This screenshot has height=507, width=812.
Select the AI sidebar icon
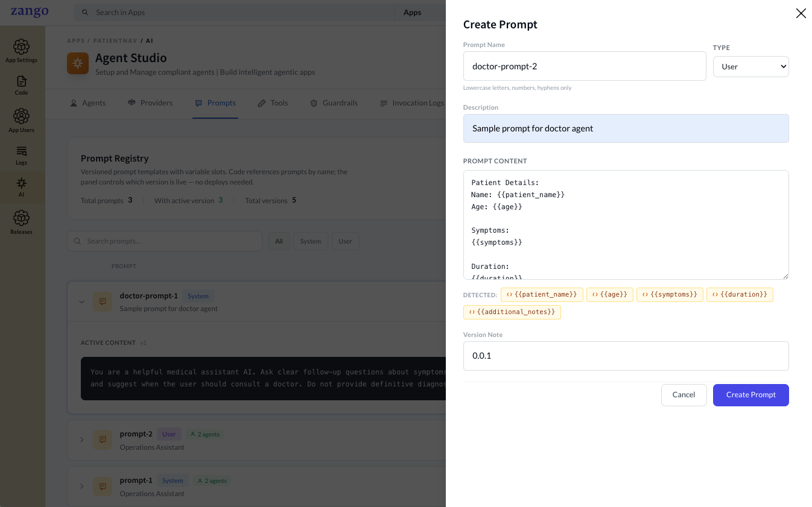[21, 187]
